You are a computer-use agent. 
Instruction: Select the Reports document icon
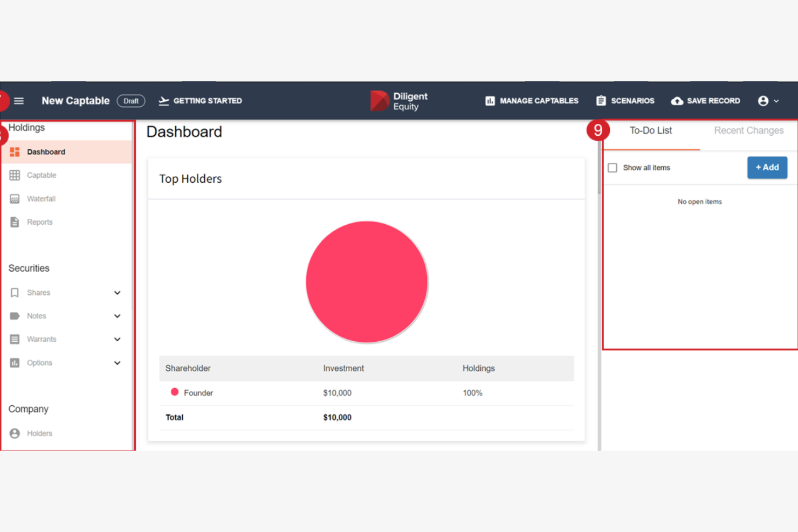pyautogui.click(x=15, y=222)
